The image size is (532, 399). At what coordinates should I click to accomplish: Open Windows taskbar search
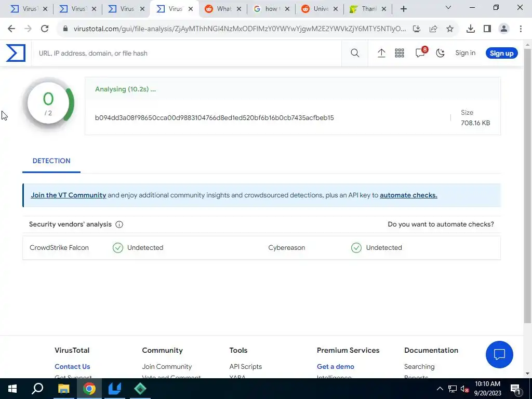37,389
